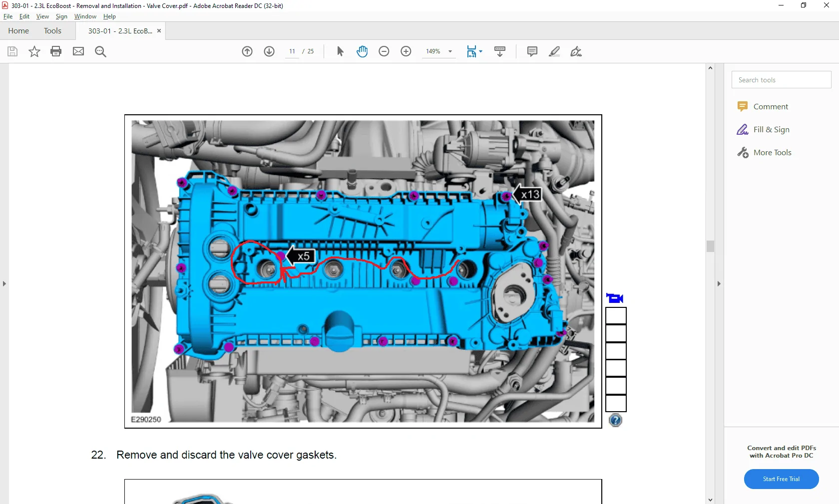This screenshot has width=839, height=504.
Task: Add a sticky note comment
Action: coord(532,51)
